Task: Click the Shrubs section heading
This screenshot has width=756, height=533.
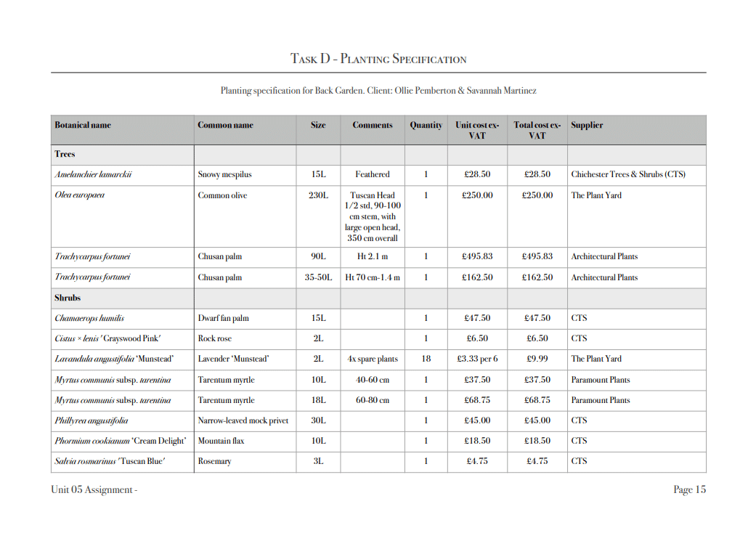Action: (x=68, y=298)
